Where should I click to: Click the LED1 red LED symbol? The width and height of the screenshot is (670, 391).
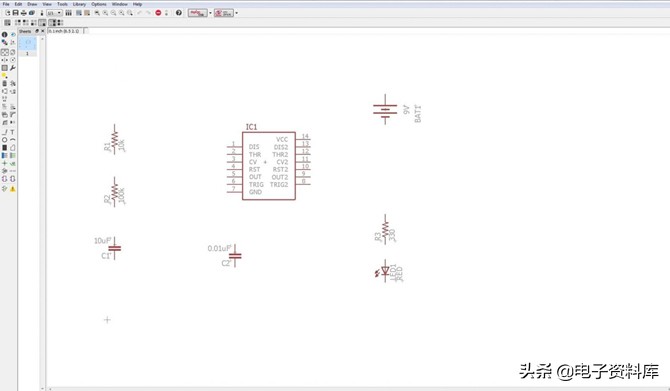385,271
